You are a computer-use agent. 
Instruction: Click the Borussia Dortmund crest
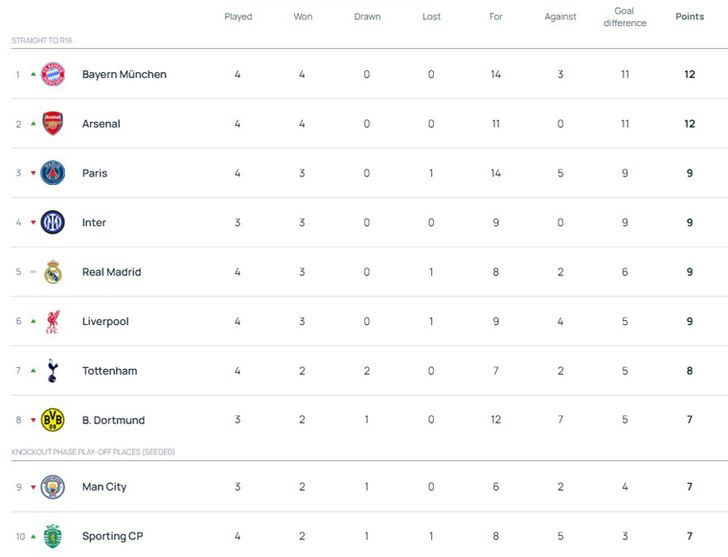53,420
